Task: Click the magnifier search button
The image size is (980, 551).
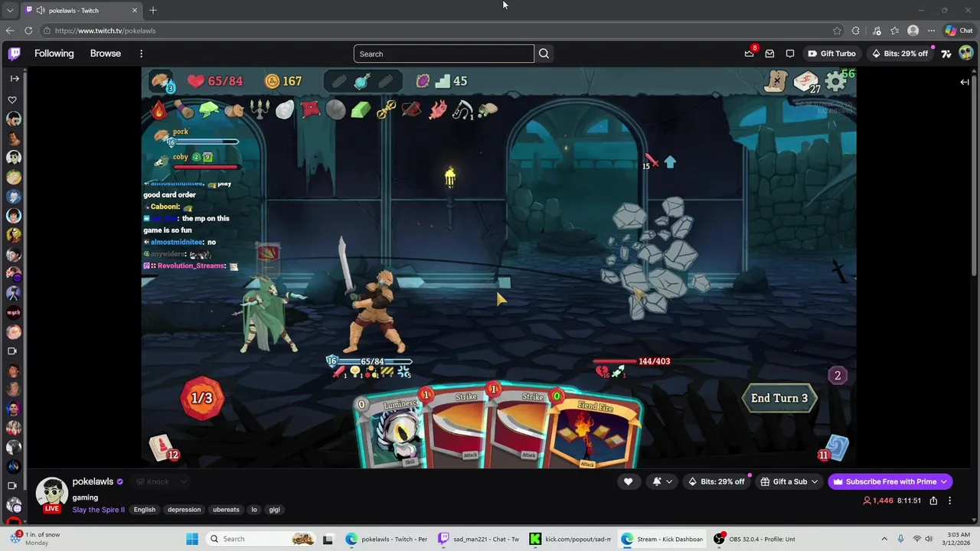Action: tap(544, 54)
